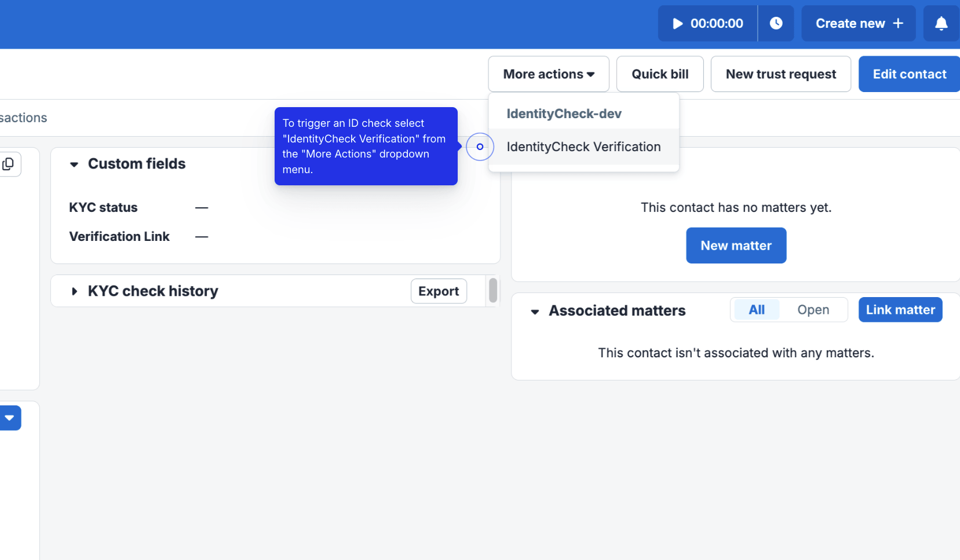
Task: Export the KYC check history
Action: coord(439,291)
